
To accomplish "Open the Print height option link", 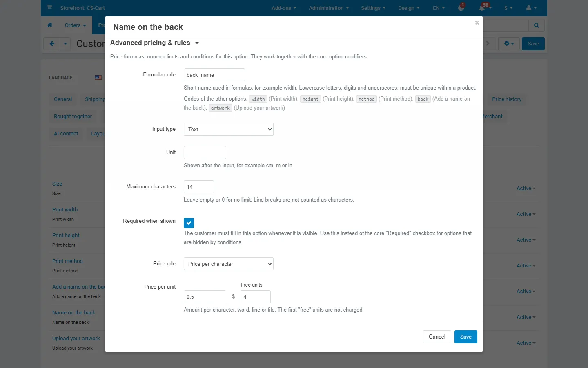I will pos(66,236).
